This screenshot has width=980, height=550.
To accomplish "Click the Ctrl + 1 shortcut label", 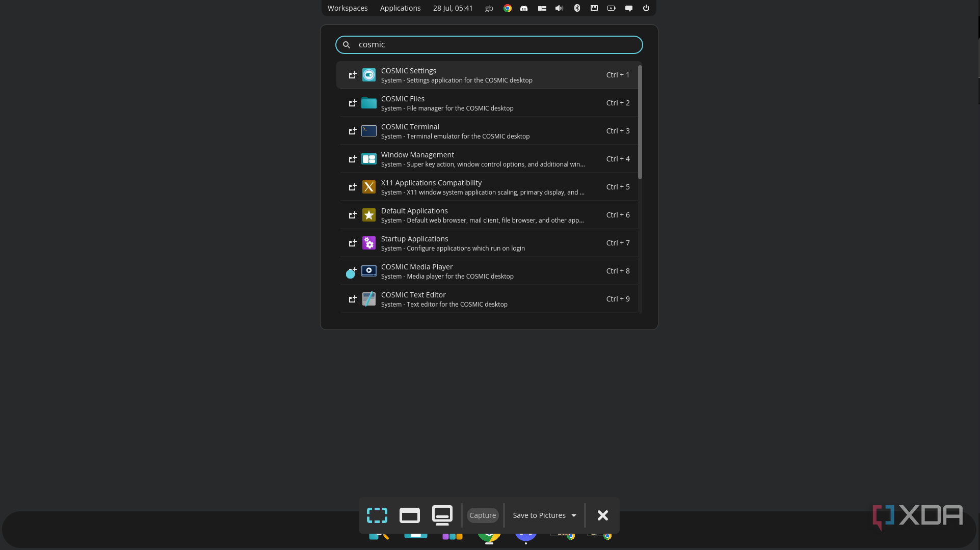I will click(x=618, y=75).
